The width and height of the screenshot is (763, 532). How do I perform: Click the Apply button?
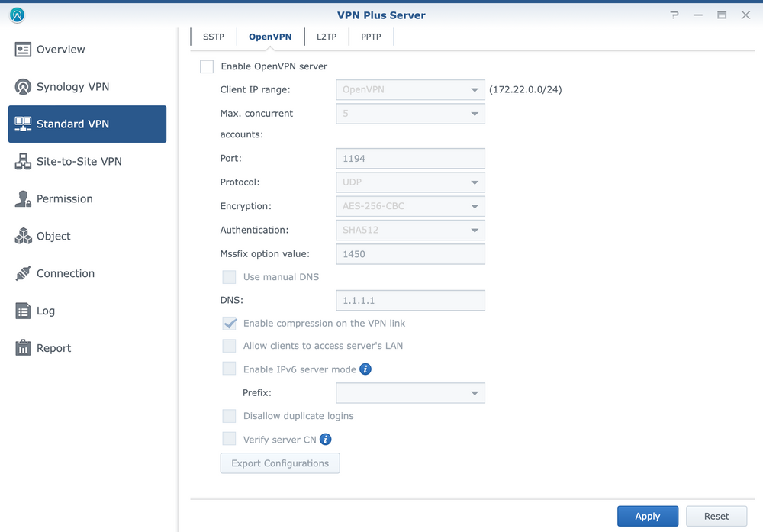coord(648,517)
